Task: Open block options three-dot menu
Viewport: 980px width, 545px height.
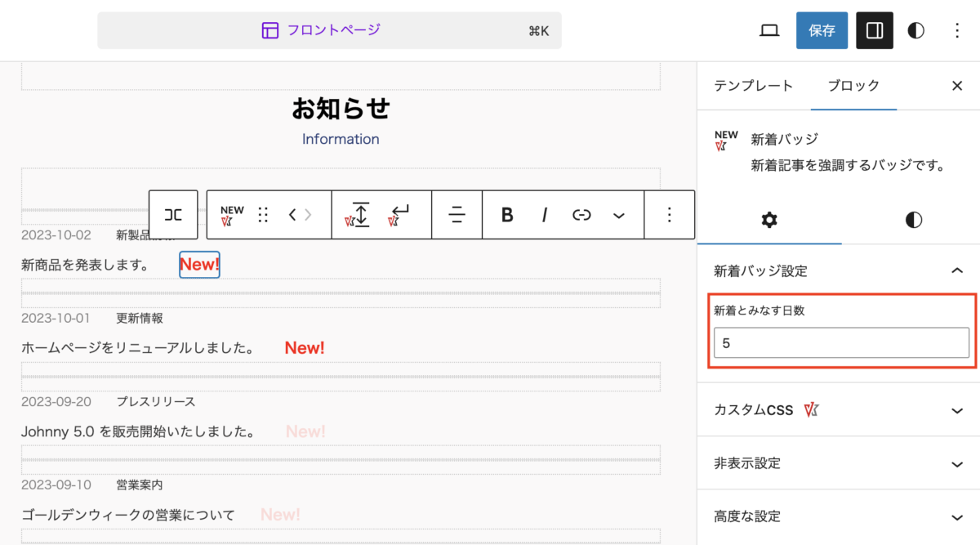Action: (x=670, y=215)
